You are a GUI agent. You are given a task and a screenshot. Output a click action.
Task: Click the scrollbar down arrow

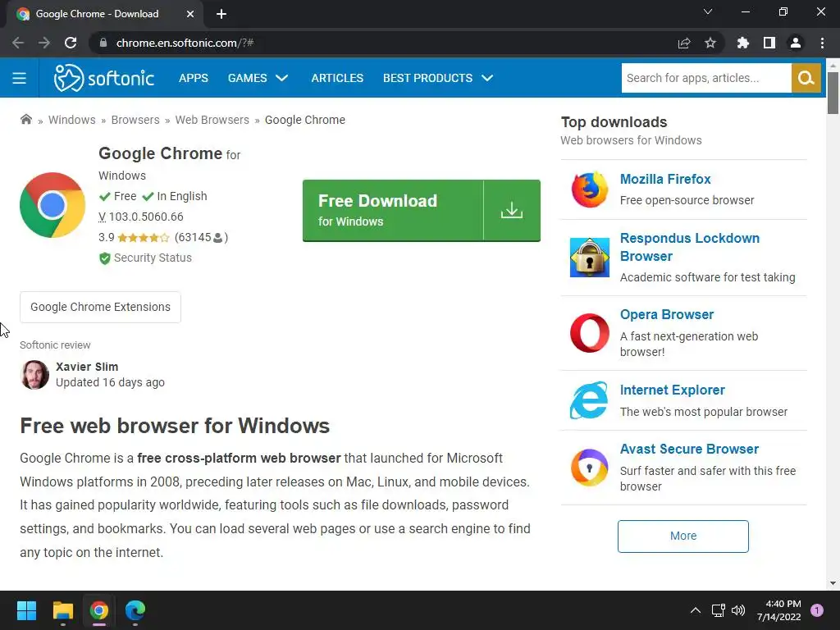click(833, 583)
